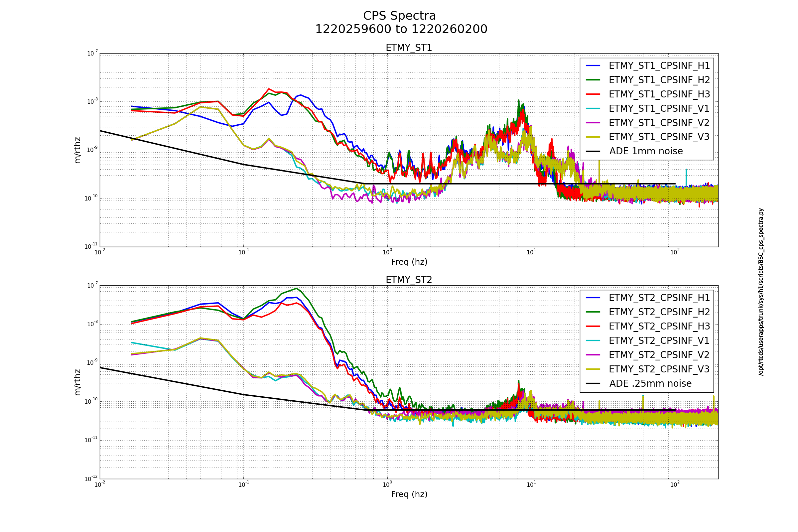The width and height of the screenshot is (798, 532).
Task: Select the "1220259600 to 1220260200" time range text
Action: tap(401, 29)
